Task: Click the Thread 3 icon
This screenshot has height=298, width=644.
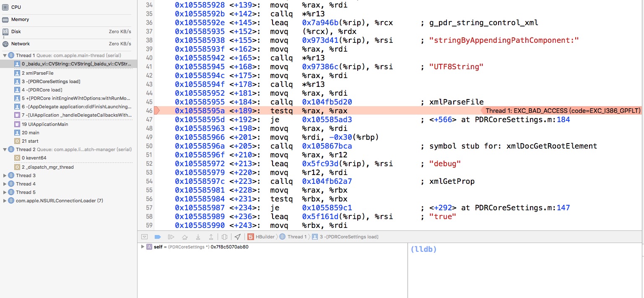Action: pos(11,175)
